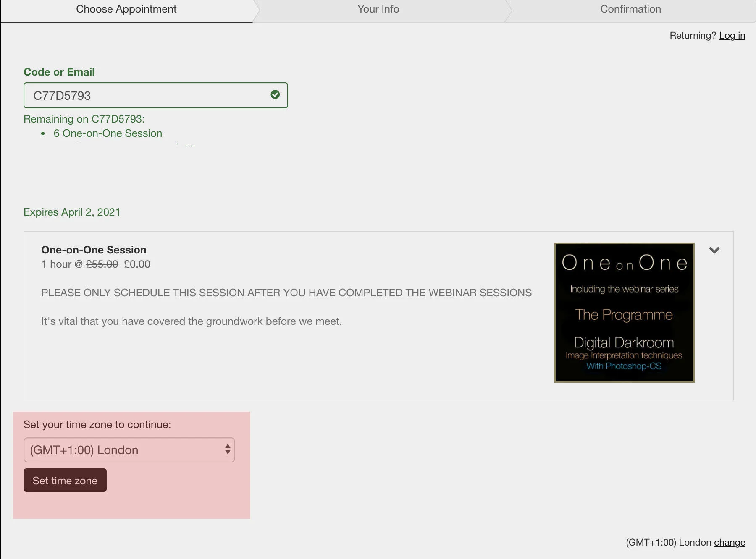Viewport: 756px width, 559px height.
Task: Open the Confirmation step tab
Action: pos(630,9)
